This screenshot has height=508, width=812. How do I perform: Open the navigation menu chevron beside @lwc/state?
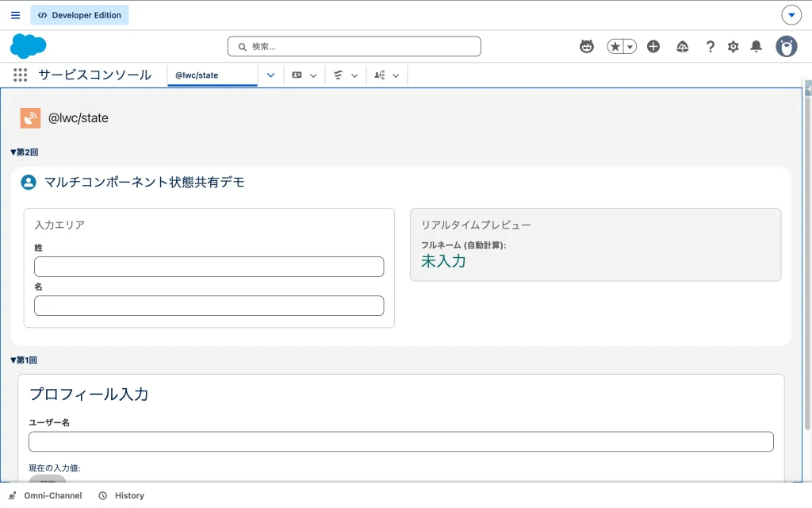coord(270,75)
